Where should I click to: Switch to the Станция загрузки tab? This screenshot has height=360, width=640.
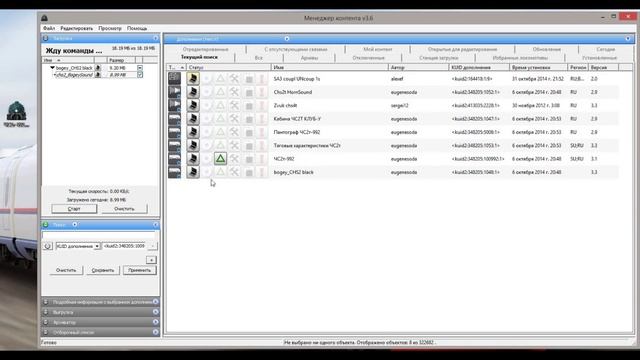pos(438,58)
